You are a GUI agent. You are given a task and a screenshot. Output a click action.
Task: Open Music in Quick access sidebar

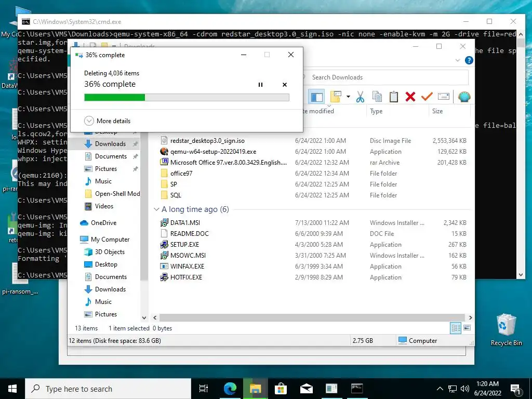(103, 181)
